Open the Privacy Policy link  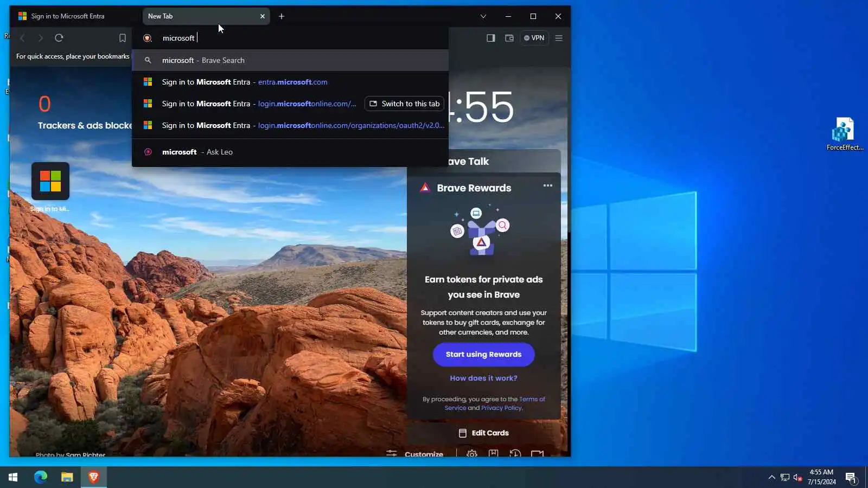pos(502,408)
